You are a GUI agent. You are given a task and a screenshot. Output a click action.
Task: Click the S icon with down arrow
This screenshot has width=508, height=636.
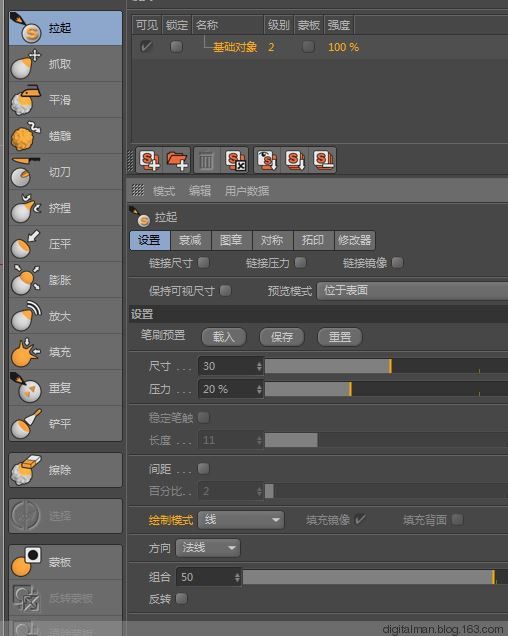click(x=295, y=160)
